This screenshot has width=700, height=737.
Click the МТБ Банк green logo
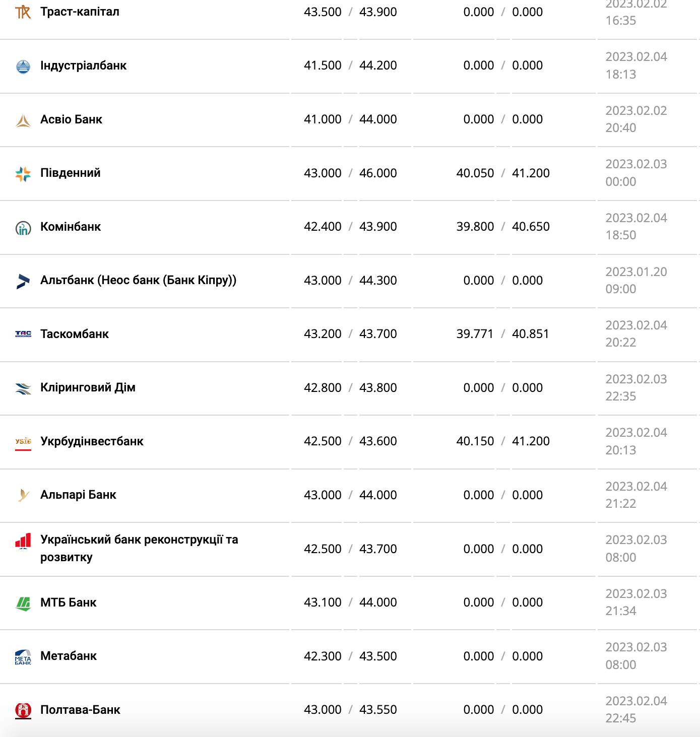coord(23,603)
